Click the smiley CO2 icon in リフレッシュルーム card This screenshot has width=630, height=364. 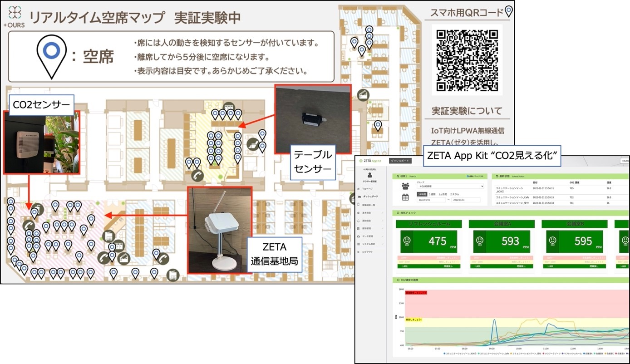[x=407, y=241]
